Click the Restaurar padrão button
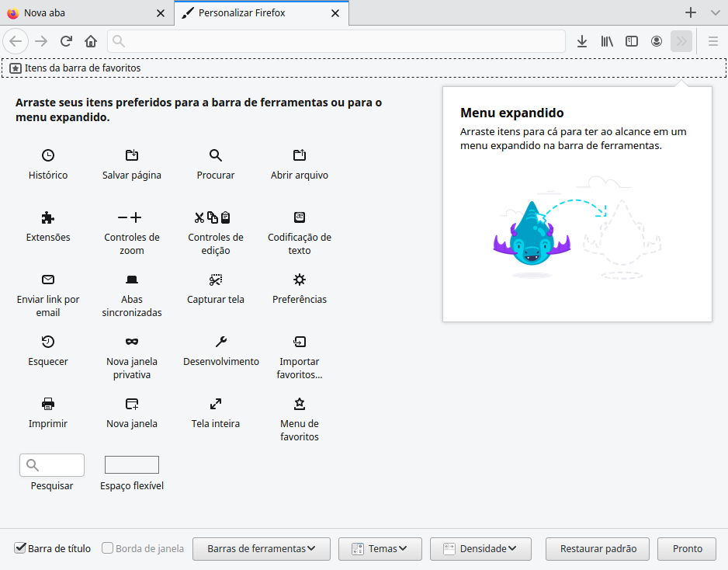The width and height of the screenshot is (728, 570). coord(597,548)
